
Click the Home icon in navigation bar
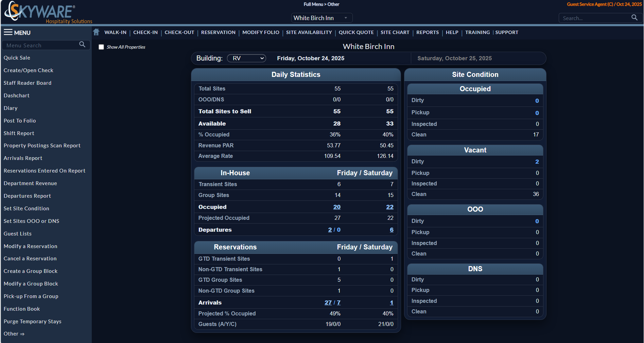coord(96,32)
